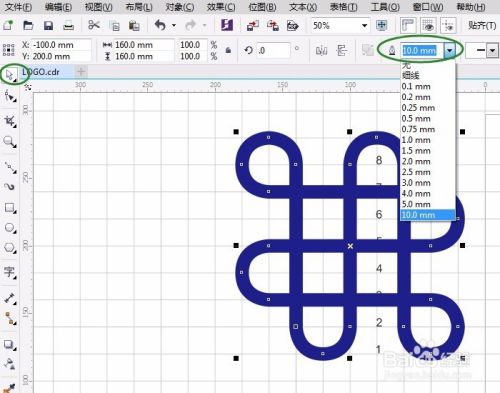This screenshot has height=393, width=500.
Task: Select the Rectangle tool
Action: coord(10,208)
